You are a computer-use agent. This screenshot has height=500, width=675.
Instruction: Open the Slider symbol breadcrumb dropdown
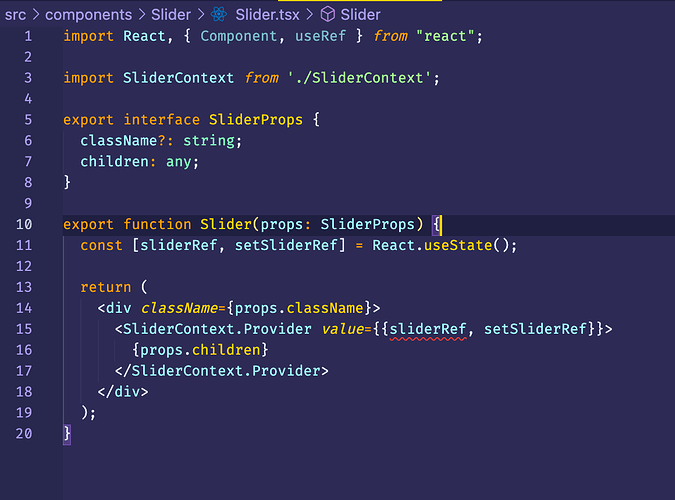360,15
